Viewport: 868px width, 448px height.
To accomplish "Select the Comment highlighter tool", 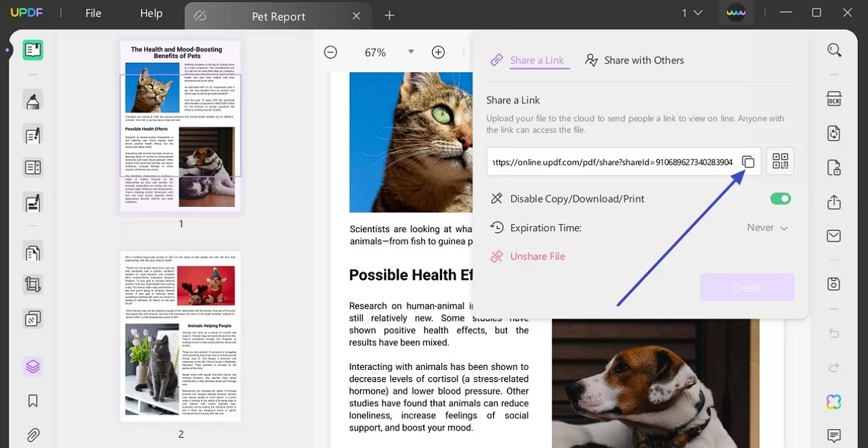I will point(33,100).
